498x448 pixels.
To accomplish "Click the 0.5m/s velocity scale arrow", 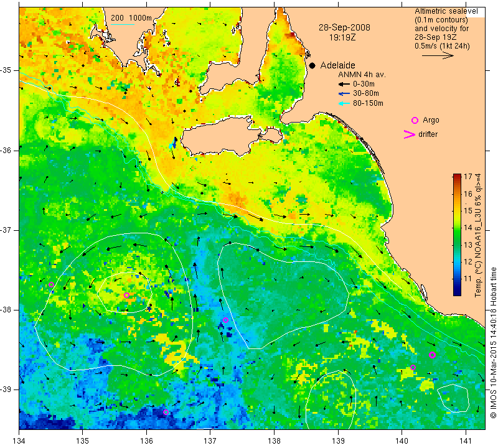I will click(x=438, y=55).
